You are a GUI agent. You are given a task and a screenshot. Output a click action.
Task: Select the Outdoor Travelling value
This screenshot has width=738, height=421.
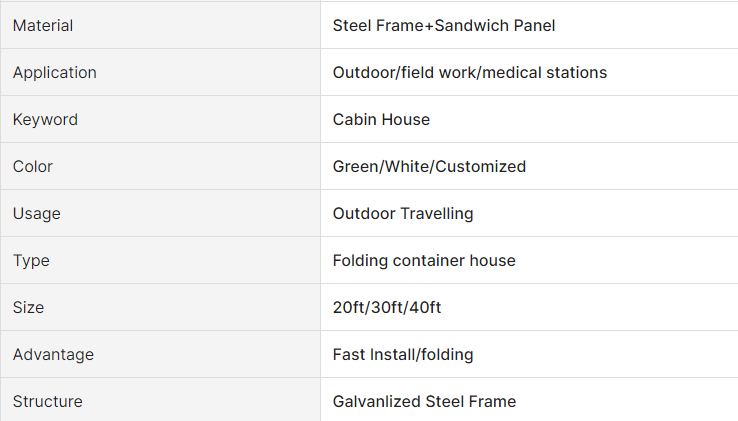click(x=403, y=214)
